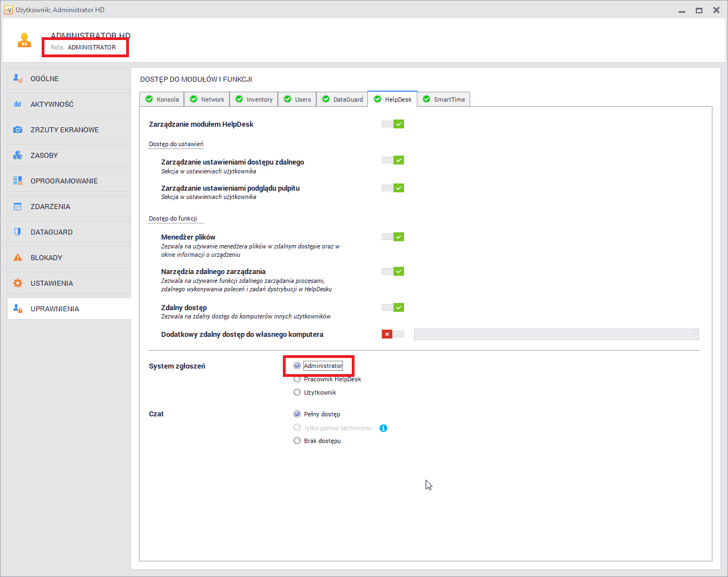Image resolution: width=728 pixels, height=577 pixels.
Task: Click the blue info icon in Czat section
Action: (x=383, y=428)
